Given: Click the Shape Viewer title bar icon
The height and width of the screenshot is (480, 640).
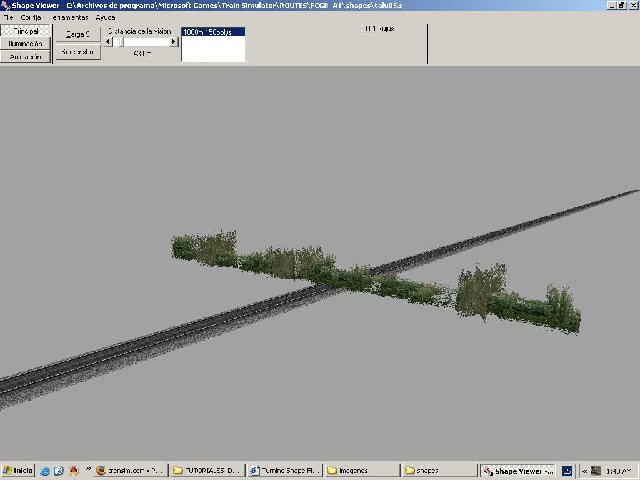Looking at the screenshot, I should pyautogui.click(x=6, y=5).
